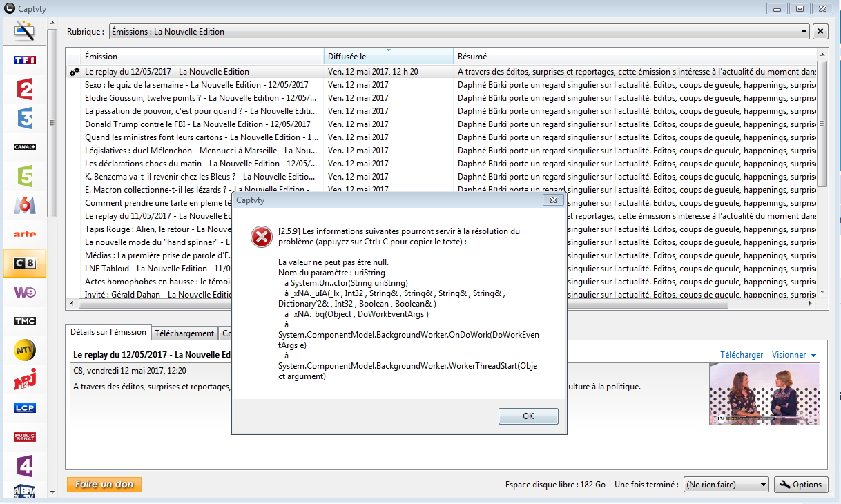This screenshot has height=504, width=841.
Task: Select the TF1 channel icon
Action: click(x=25, y=61)
